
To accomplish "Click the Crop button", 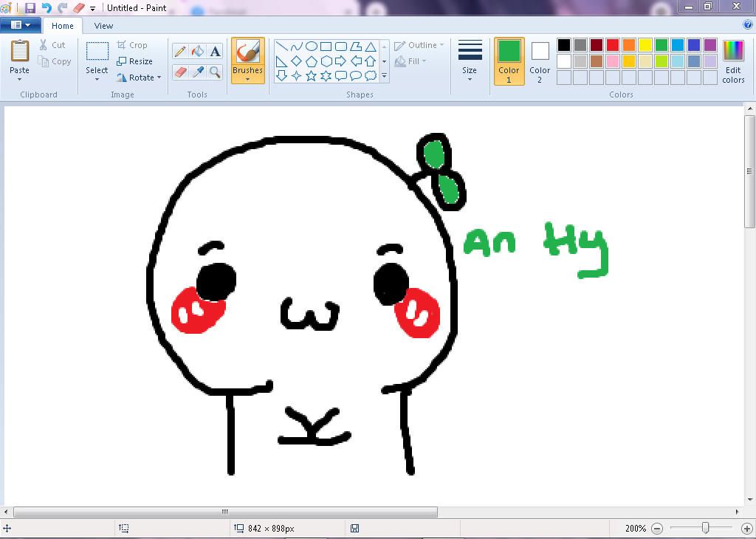I will pyautogui.click(x=132, y=45).
